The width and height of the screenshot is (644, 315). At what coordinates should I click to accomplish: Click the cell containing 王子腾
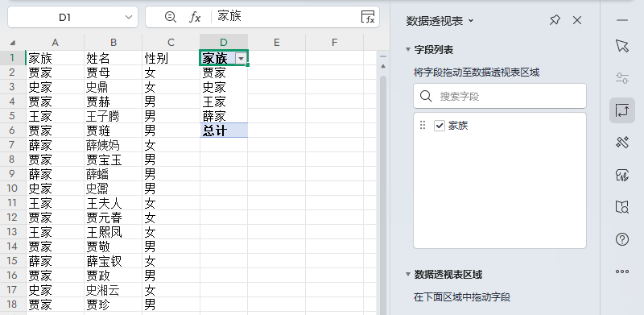coord(114,116)
